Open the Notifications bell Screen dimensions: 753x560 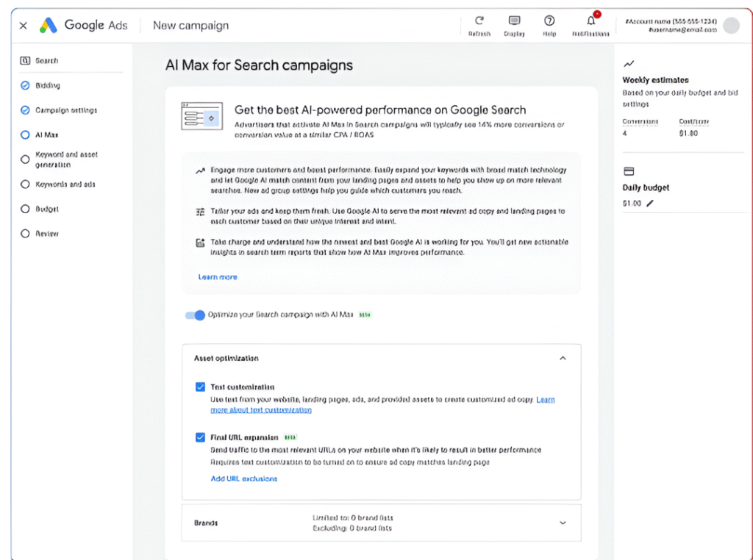coord(590,21)
